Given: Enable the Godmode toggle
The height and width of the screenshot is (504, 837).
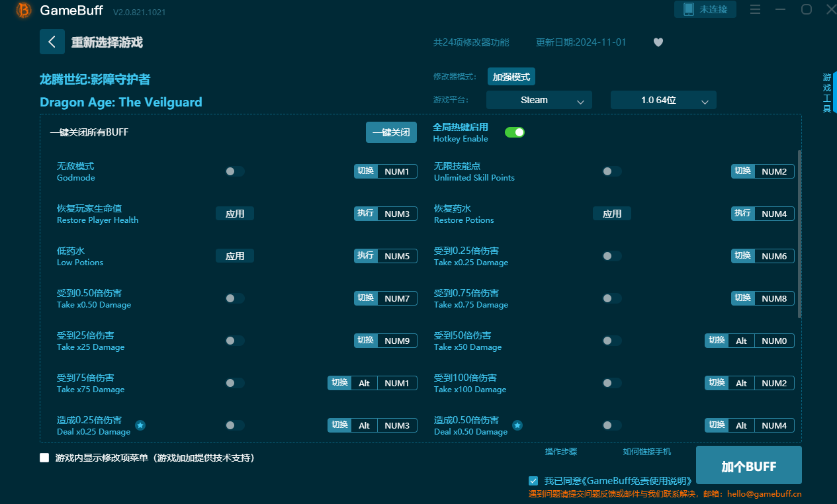Looking at the screenshot, I should (235, 171).
